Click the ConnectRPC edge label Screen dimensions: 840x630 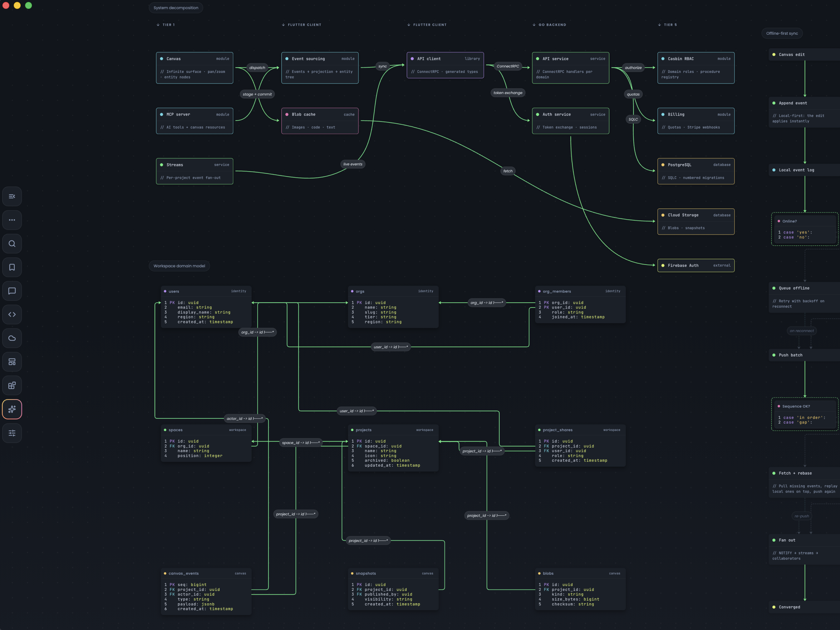[508, 66]
